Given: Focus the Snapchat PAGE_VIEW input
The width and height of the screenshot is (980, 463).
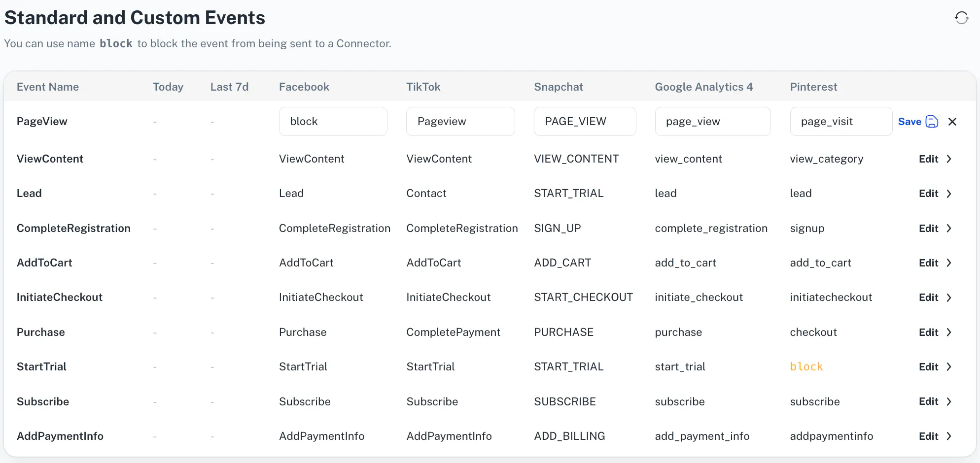Looking at the screenshot, I should click(x=585, y=122).
